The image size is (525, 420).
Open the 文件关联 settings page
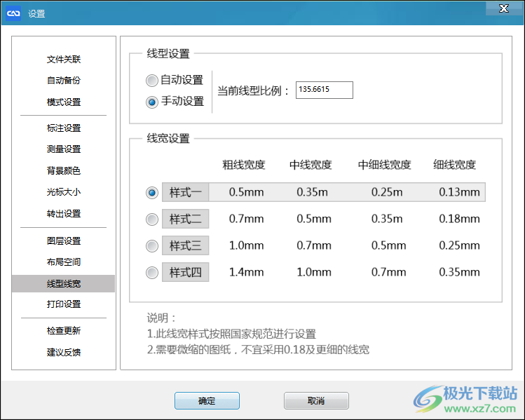coord(64,60)
